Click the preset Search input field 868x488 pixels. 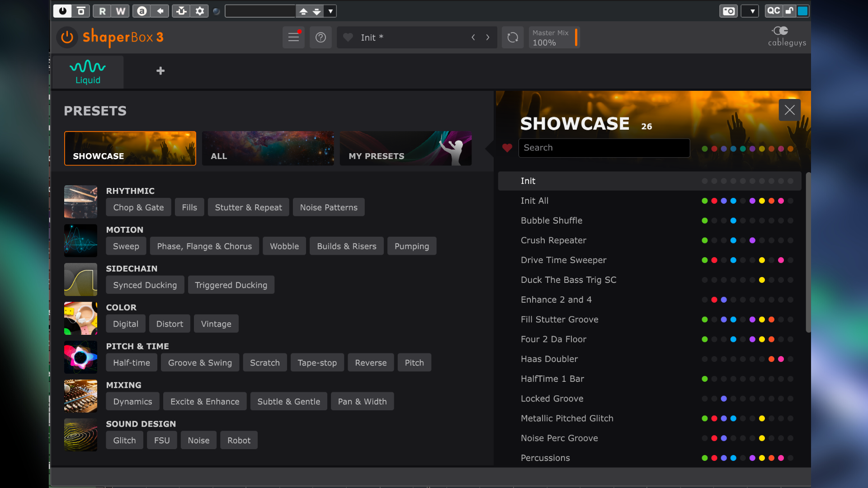604,148
